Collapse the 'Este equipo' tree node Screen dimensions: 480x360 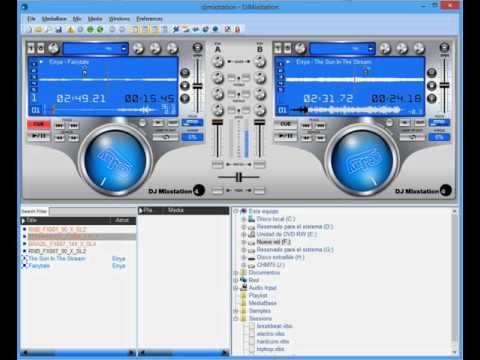point(236,211)
